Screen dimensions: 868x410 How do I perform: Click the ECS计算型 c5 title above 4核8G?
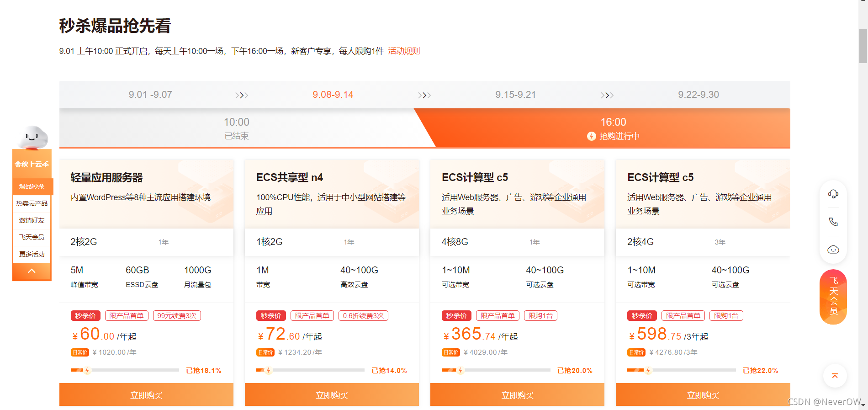tap(475, 177)
